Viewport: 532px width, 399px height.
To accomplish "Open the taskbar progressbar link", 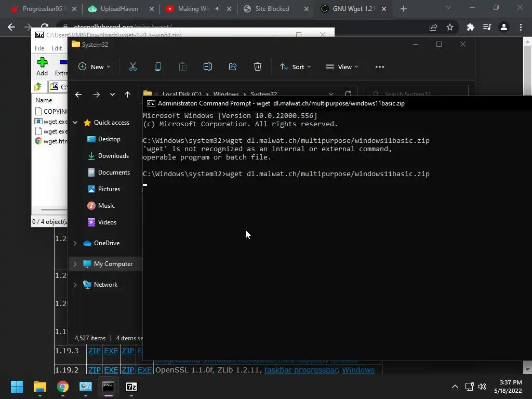I will pyautogui.click(x=301, y=370).
